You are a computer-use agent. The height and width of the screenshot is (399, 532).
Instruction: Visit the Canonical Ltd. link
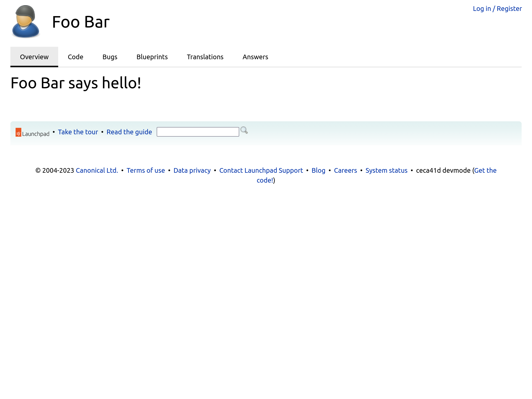97,170
